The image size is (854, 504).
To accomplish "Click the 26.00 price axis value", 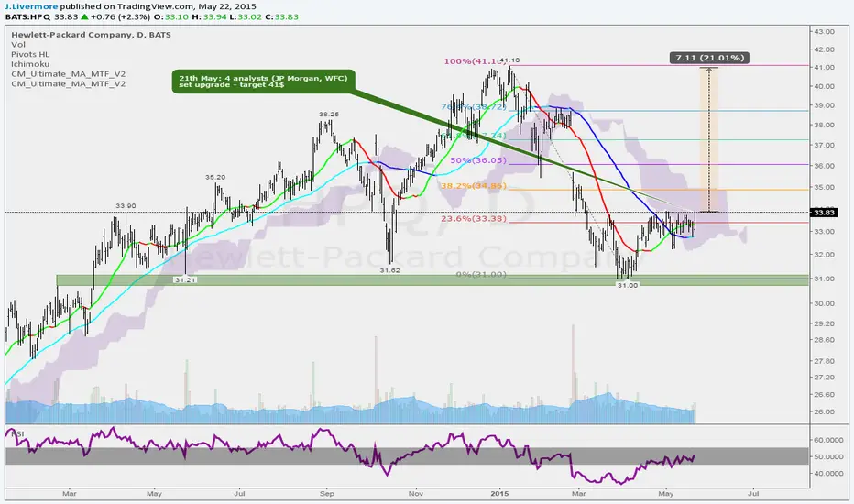I will tap(824, 412).
